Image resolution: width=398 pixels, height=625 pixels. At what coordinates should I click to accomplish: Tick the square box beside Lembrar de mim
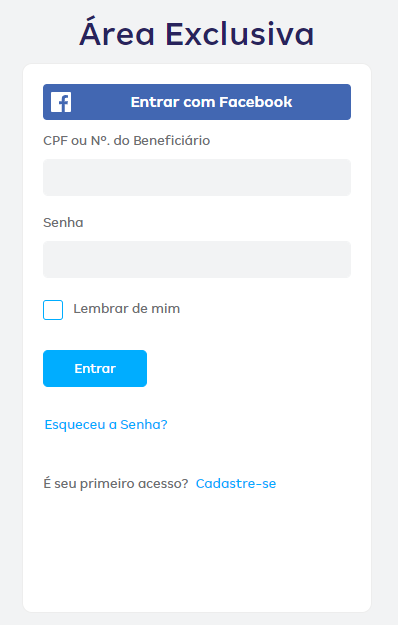53,310
